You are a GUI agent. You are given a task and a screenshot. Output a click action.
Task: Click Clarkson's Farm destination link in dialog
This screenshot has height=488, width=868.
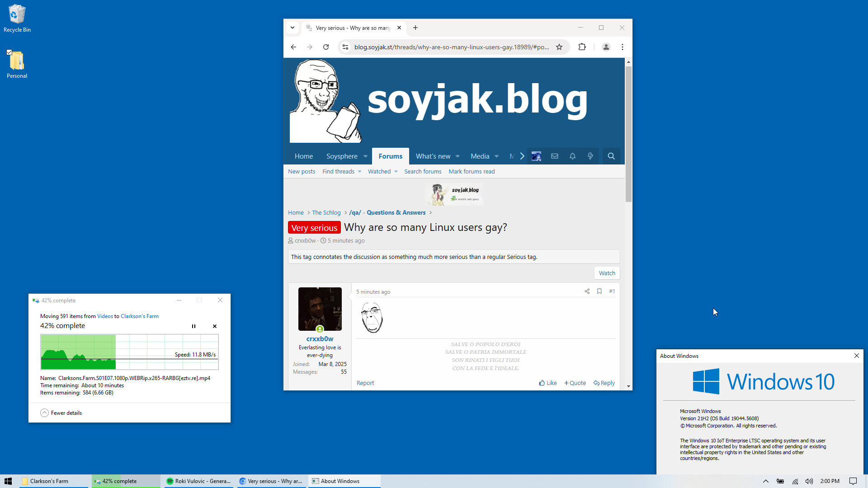point(140,316)
